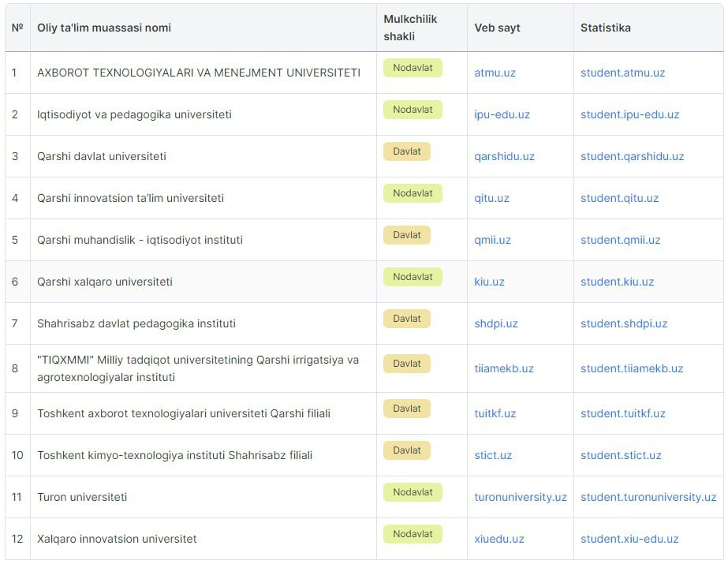
Task: Open student.tuitkf.uz statistics link
Action: pos(622,413)
